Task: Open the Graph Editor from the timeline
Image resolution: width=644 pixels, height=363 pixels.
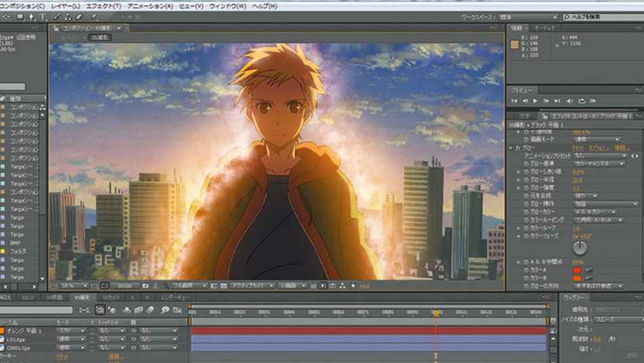Action: pyautogui.click(x=177, y=310)
